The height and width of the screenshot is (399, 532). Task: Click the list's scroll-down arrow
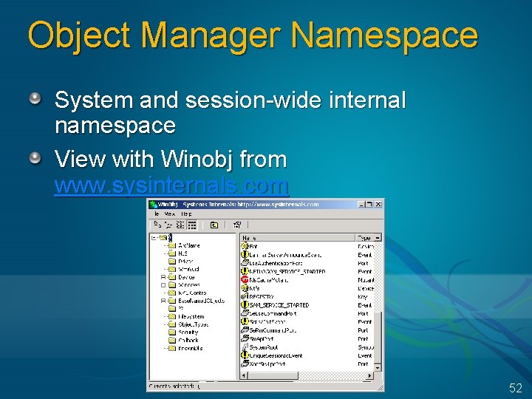click(378, 367)
